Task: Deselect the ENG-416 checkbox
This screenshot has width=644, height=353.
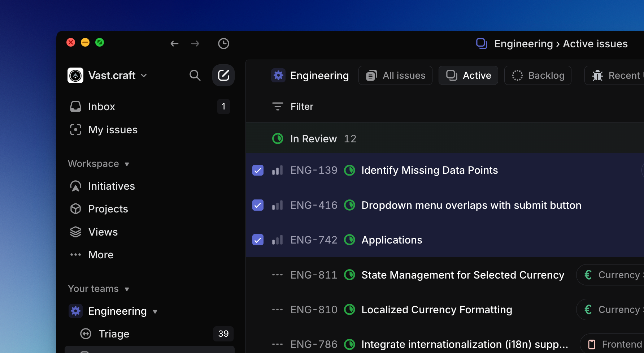Action: 258,205
